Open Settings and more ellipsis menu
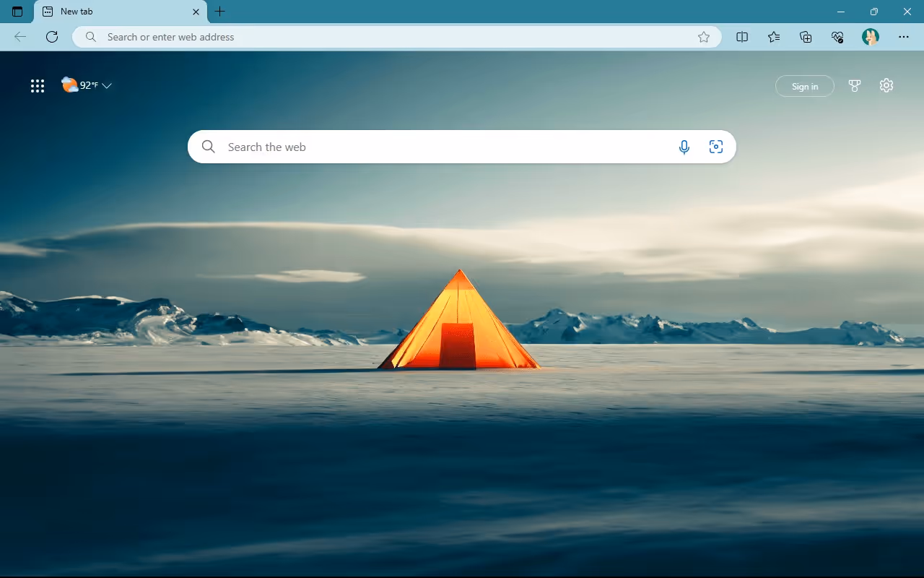 pyautogui.click(x=904, y=37)
